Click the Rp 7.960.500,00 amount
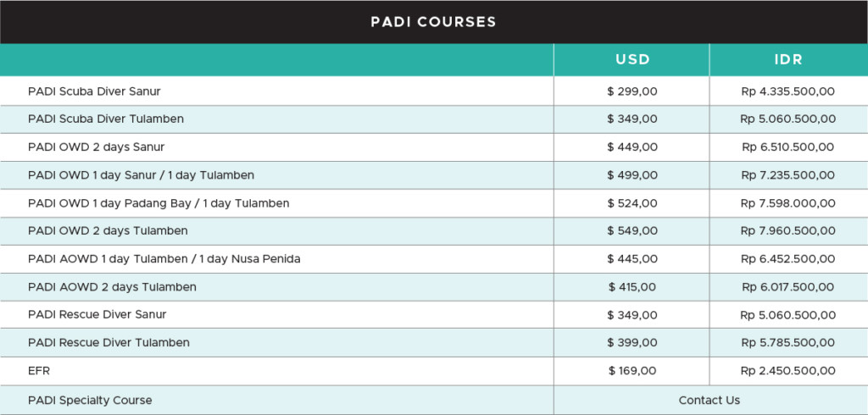Screen dimensions: 868x415 click(x=788, y=230)
